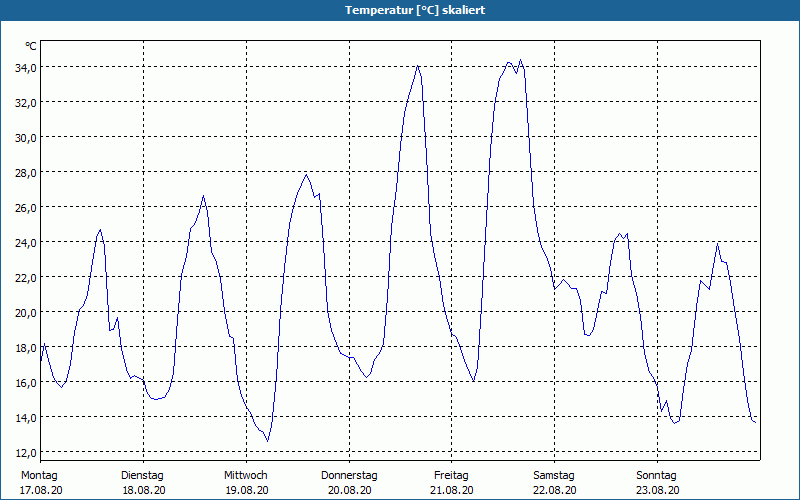The width and height of the screenshot is (800, 500).
Task: Click the 28,0 axis value
Action: [26, 172]
